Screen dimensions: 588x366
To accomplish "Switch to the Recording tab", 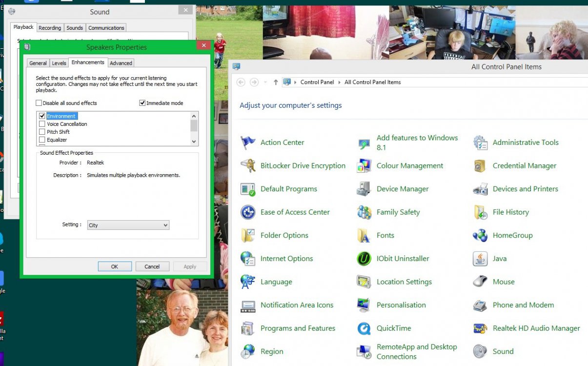I will pyautogui.click(x=50, y=27).
